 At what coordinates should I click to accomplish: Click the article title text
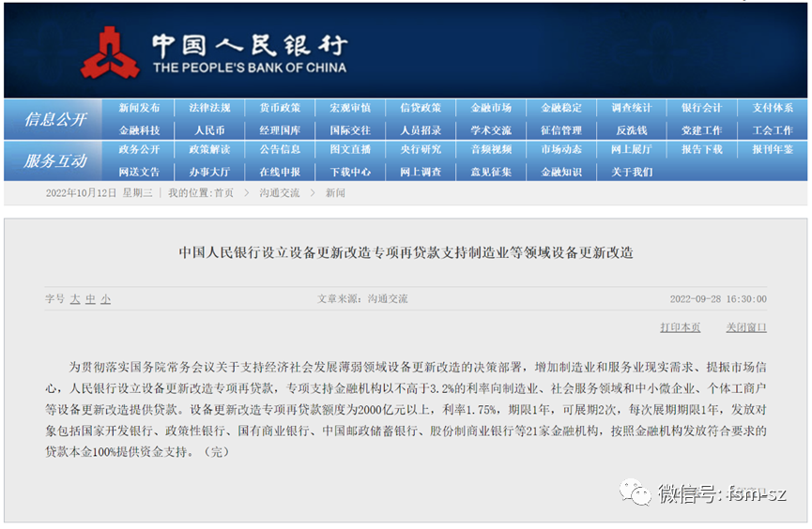(x=406, y=252)
